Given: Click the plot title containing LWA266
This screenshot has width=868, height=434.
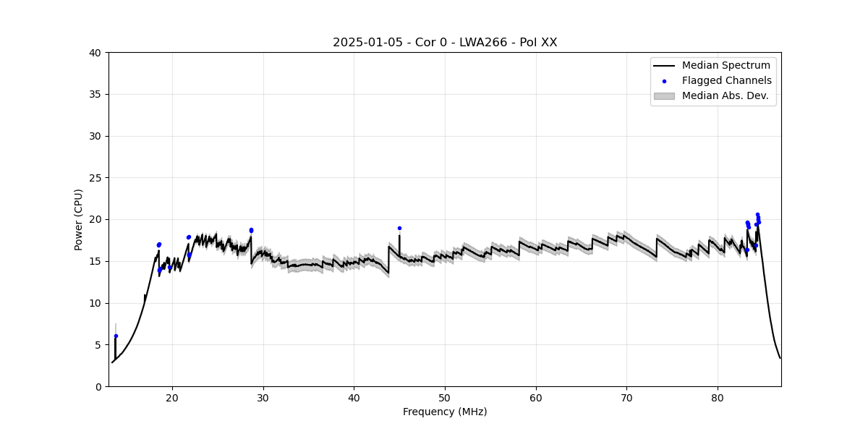Looking at the screenshot, I should [445, 43].
